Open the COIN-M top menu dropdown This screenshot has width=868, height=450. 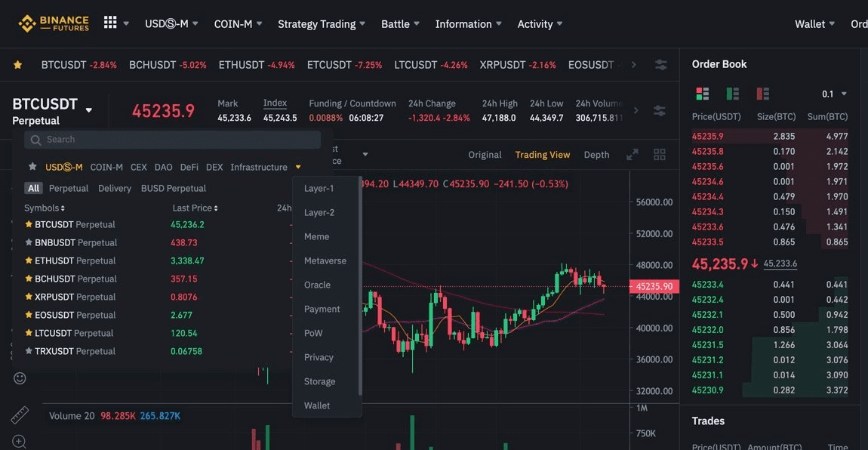click(238, 24)
